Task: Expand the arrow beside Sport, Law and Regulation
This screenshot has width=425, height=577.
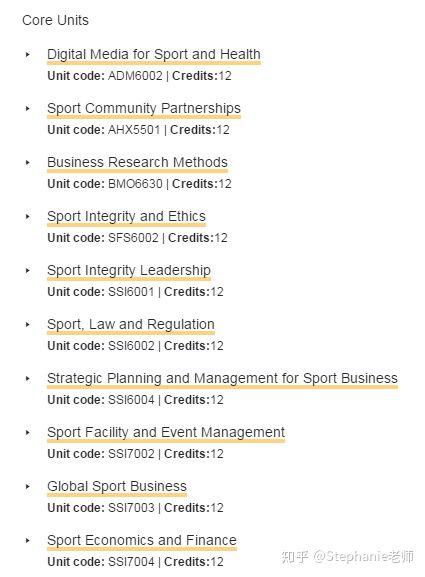Action: pos(28,325)
